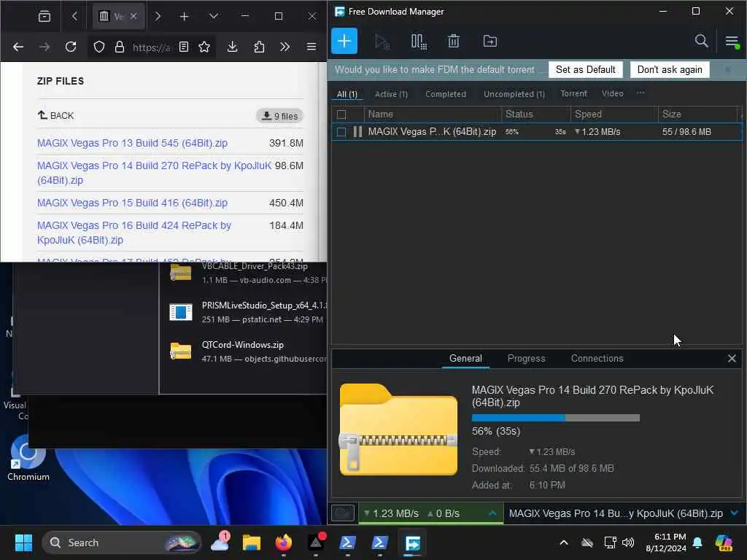The image size is (747, 560).
Task: Open QTCord-Windows.zip in downloads list
Action: point(243,351)
